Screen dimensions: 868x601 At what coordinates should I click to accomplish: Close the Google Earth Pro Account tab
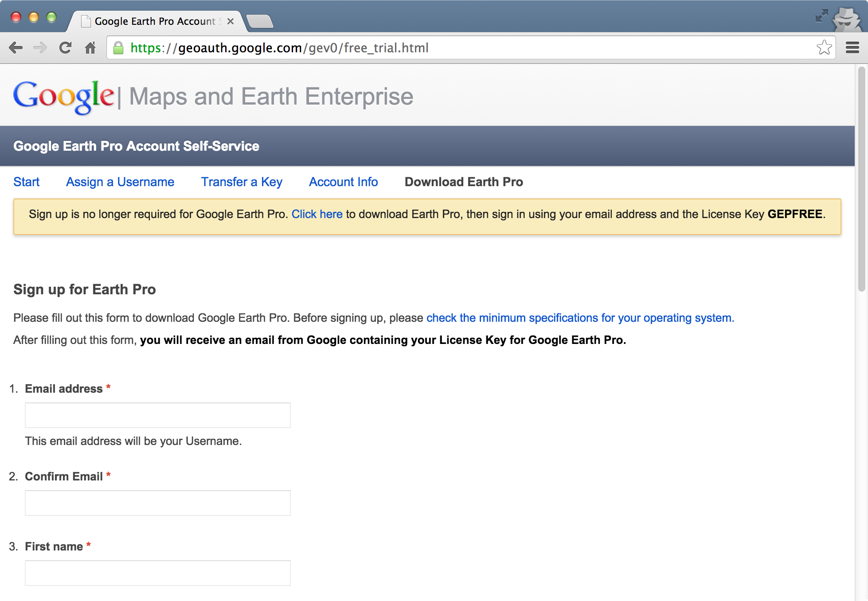pyautogui.click(x=231, y=21)
